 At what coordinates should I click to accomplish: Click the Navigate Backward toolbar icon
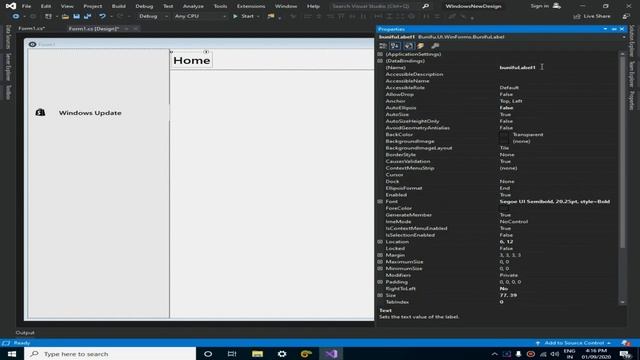coord(16,16)
